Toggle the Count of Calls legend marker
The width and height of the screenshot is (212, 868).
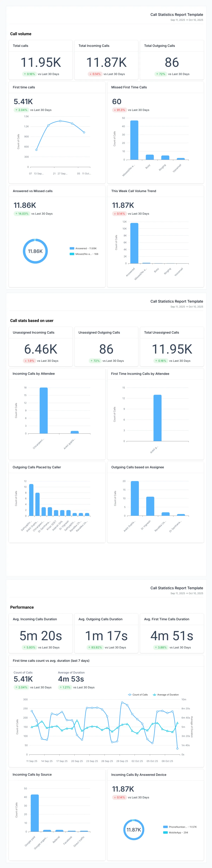click(130, 694)
